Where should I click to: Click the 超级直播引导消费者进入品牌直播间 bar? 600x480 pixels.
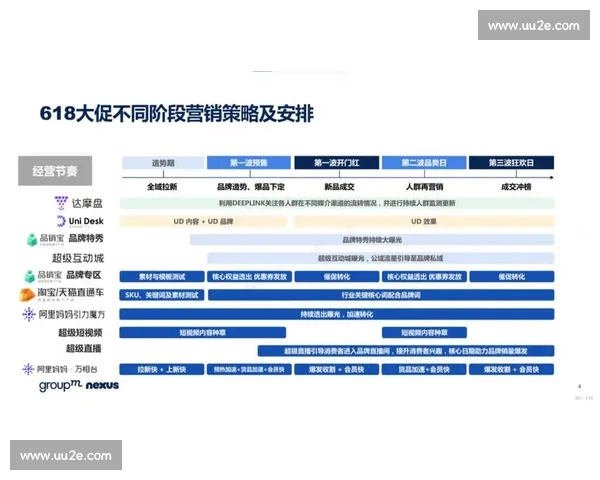tap(406, 351)
